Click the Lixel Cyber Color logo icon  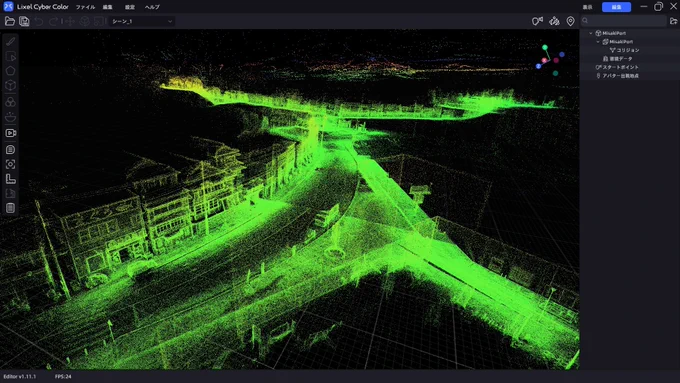coord(8,7)
